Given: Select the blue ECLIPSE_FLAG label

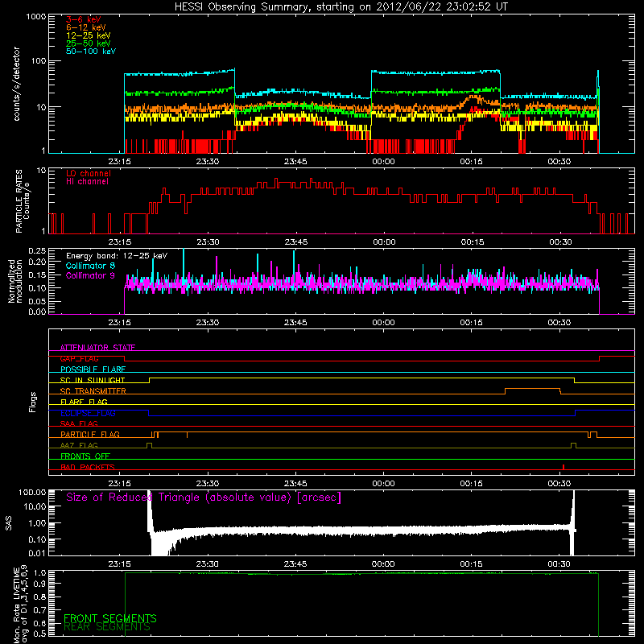Looking at the screenshot, I should pyautogui.click(x=88, y=413).
